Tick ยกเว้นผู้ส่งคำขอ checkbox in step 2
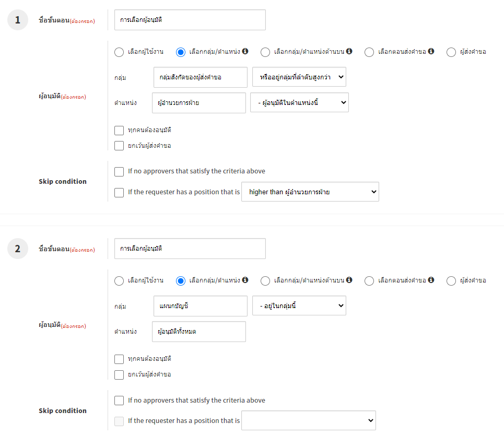 click(x=119, y=374)
